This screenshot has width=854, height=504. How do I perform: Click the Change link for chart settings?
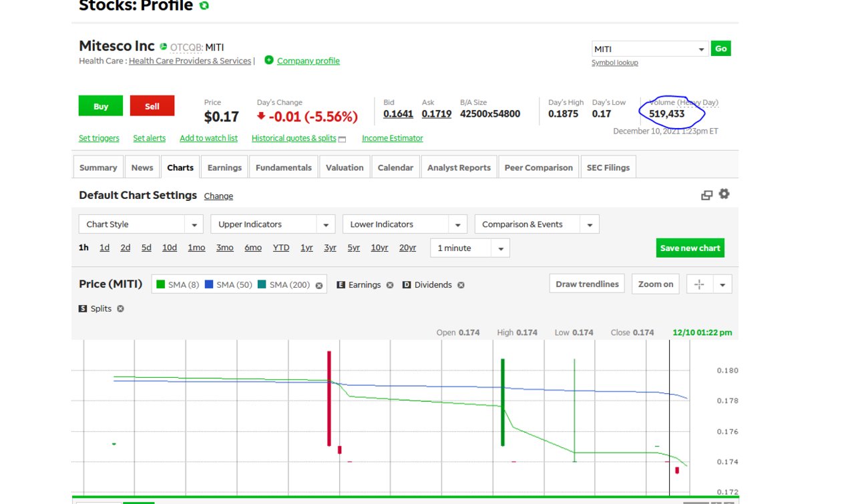click(x=218, y=196)
